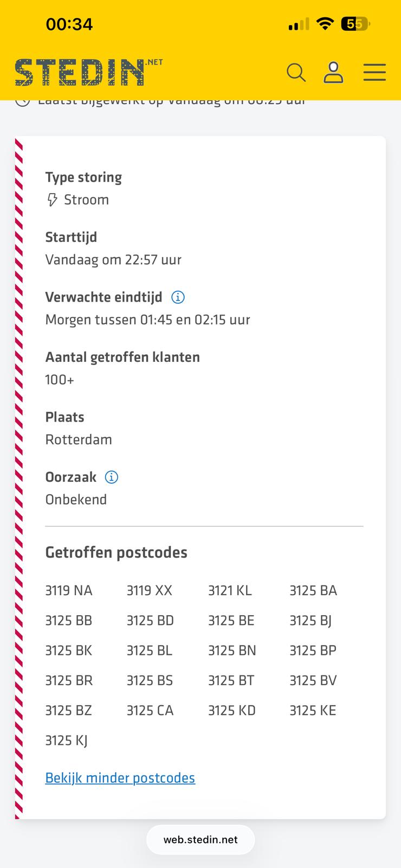Viewport: 401px width, 868px height.
Task: Tap the Rotterdam place value
Action: (79, 440)
